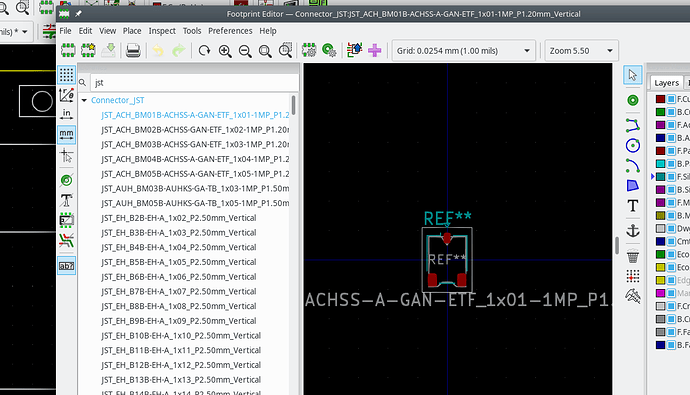Collapse the Connector_JST library tree
The width and height of the screenshot is (690, 395).
(84, 100)
